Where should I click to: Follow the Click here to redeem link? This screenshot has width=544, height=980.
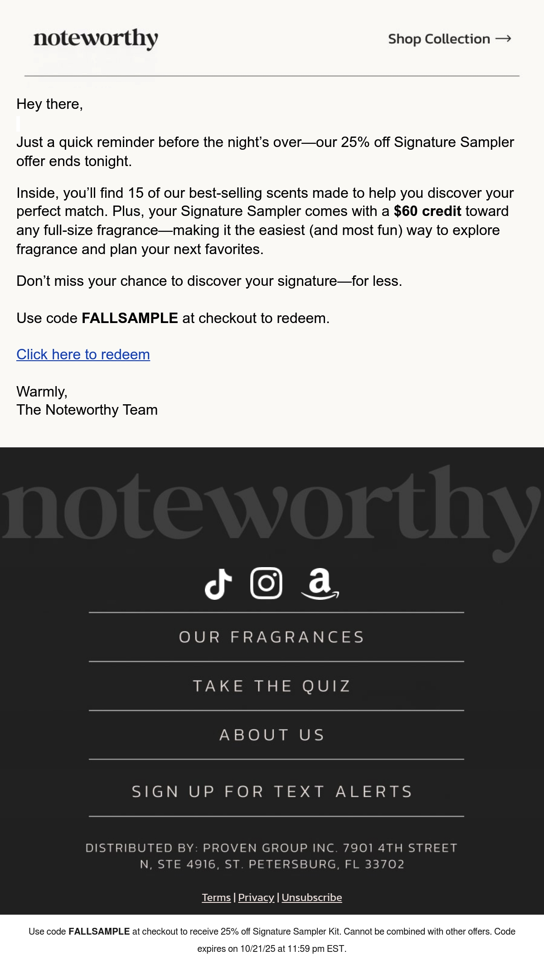pos(83,354)
